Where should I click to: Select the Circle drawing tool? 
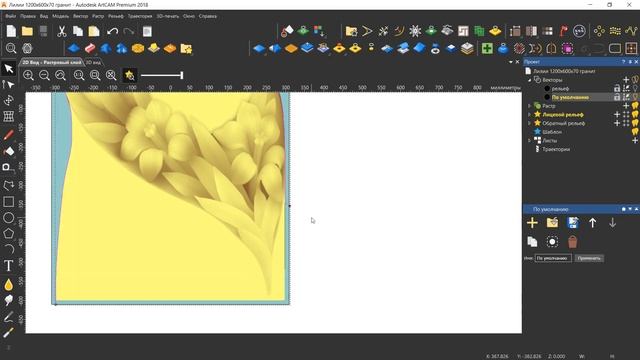coord(9,218)
